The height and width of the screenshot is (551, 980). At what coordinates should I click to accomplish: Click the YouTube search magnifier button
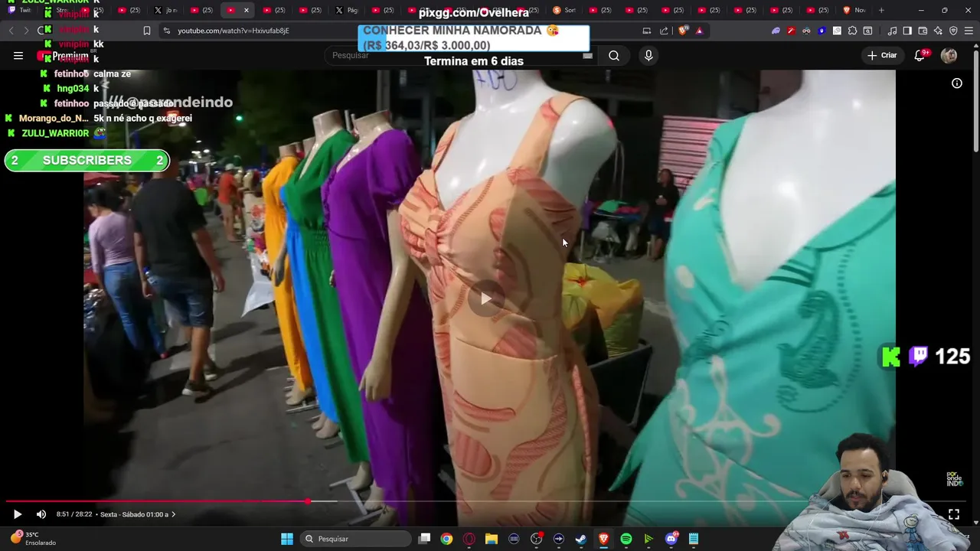(x=614, y=55)
